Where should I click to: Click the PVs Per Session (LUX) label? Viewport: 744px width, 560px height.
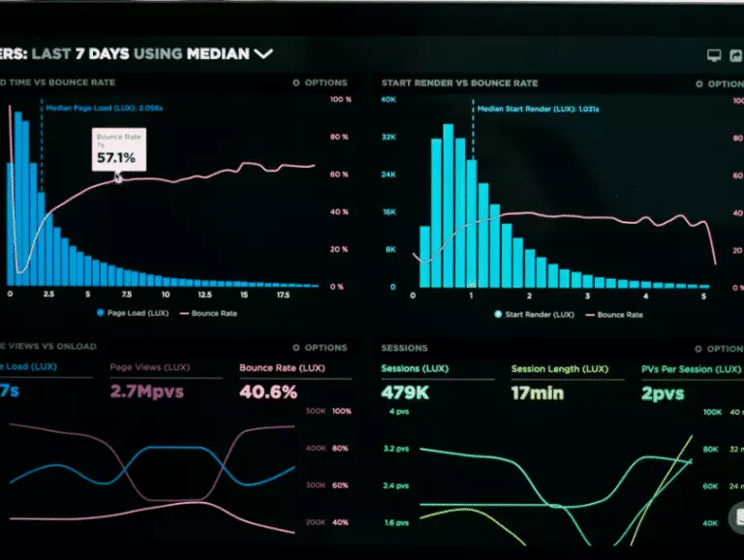click(692, 369)
